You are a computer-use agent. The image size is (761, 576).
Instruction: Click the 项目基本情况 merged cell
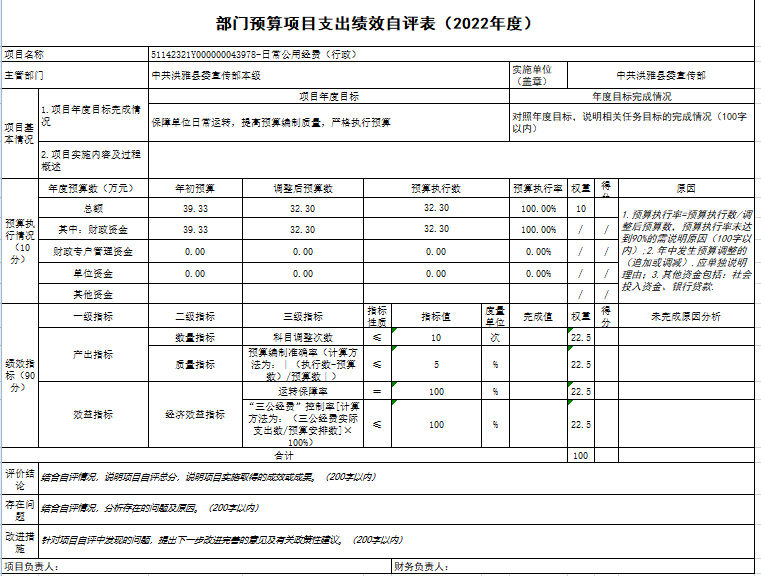(20, 133)
